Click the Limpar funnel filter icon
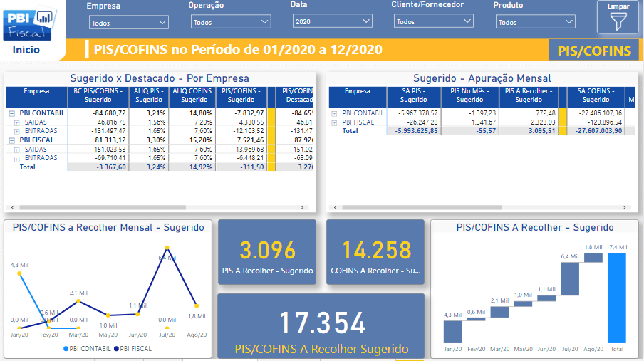Image resolution: width=644 pixels, height=361 pixels. click(x=617, y=22)
